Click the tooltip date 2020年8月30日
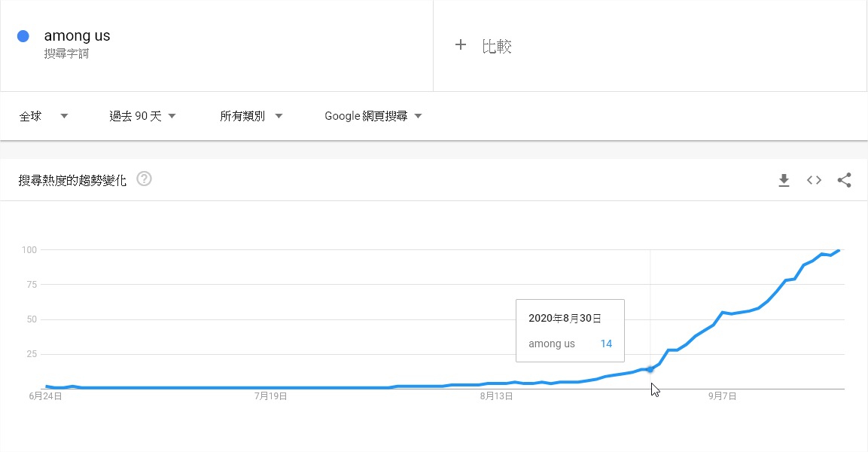This screenshot has height=452, width=868. pos(565,318)
